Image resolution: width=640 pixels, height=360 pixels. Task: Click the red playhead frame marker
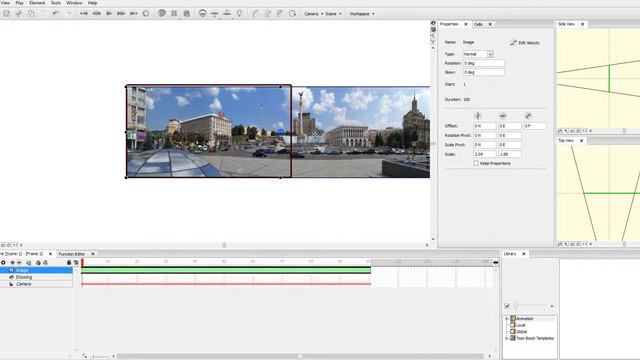tap(82, 263)
